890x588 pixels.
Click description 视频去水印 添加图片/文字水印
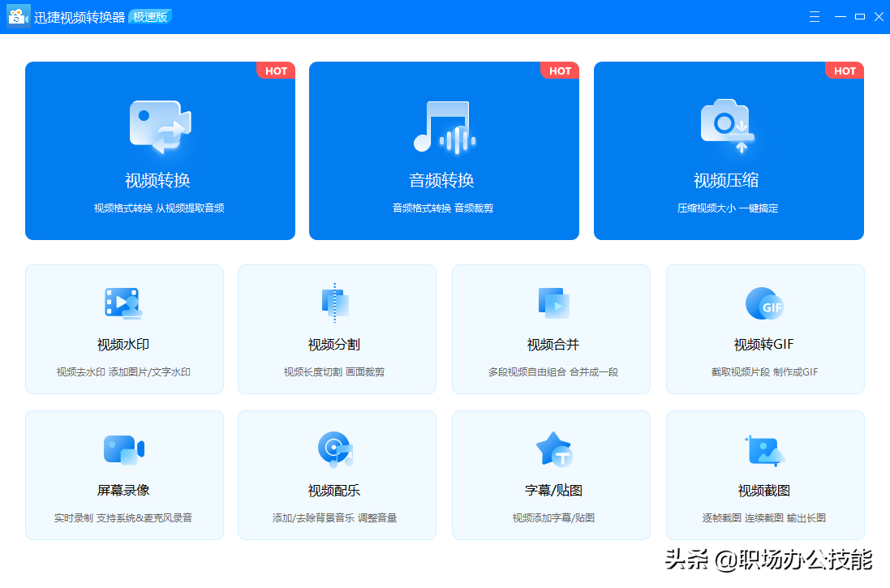click(124, 372)
